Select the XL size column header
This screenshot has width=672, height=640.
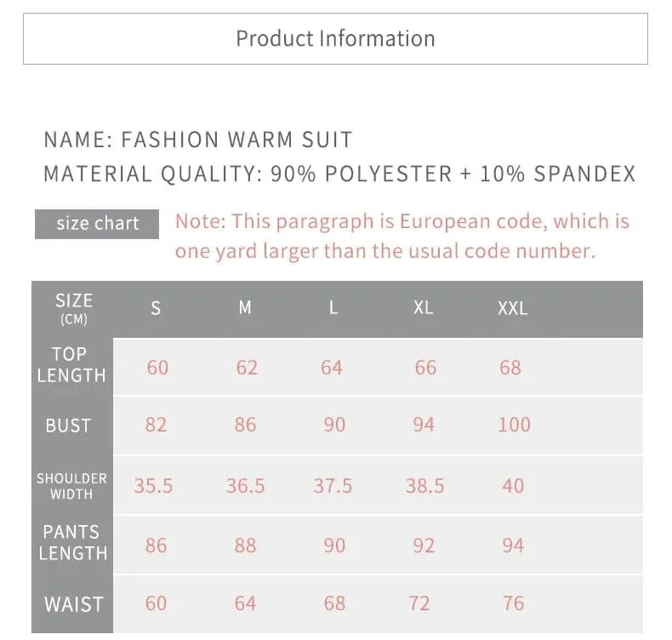pos(423,308)
